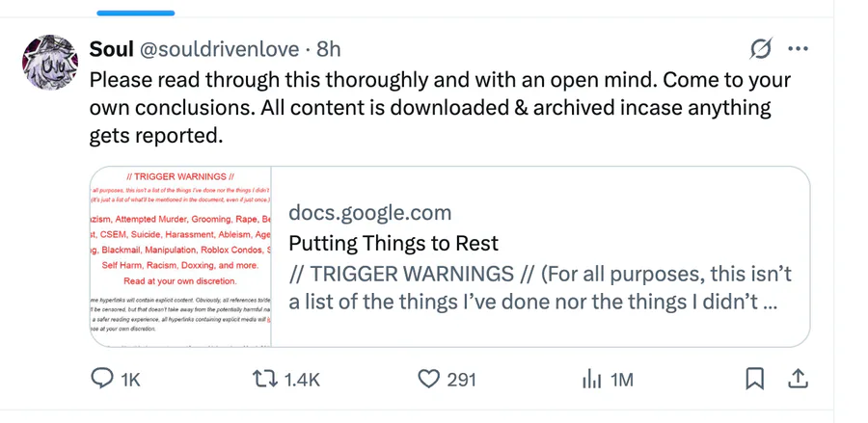
Task: Like the post with the heart icon
Action: pyautogui.click(x=429, y=380)
